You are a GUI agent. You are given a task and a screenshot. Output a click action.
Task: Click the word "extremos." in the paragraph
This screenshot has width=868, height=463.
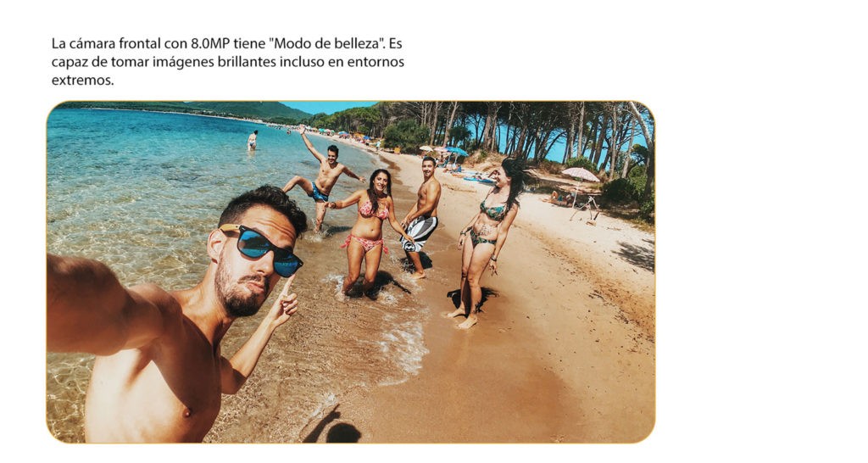coord(82,81)
